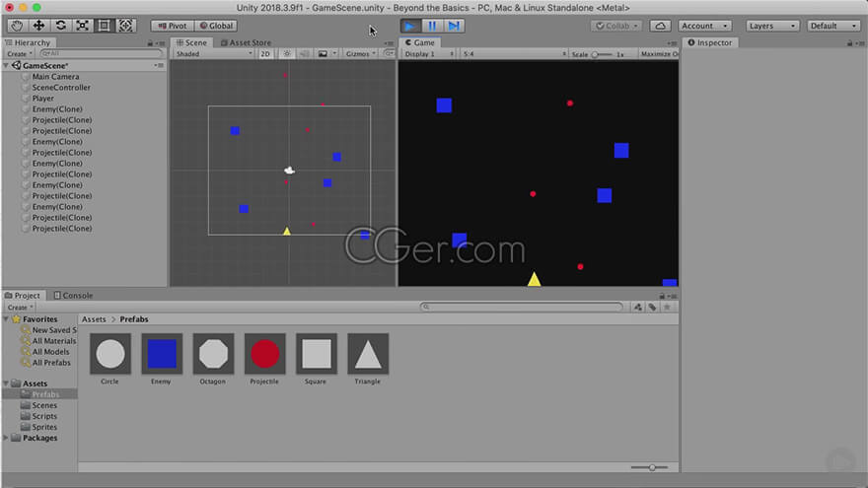
Task: Adjust the Game view Scale slider
Action: pyautogui.click(x=601, y=54)
